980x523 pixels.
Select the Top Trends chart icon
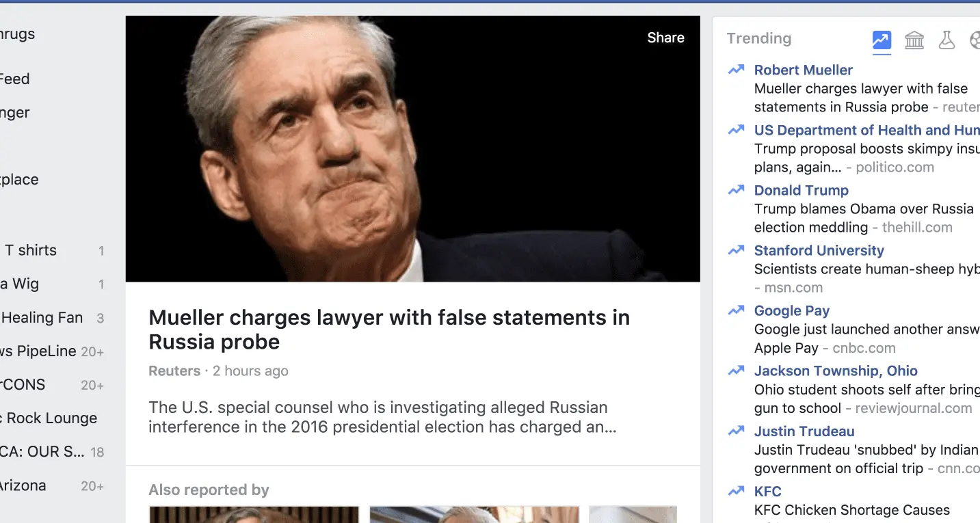[x=882, y=40]
